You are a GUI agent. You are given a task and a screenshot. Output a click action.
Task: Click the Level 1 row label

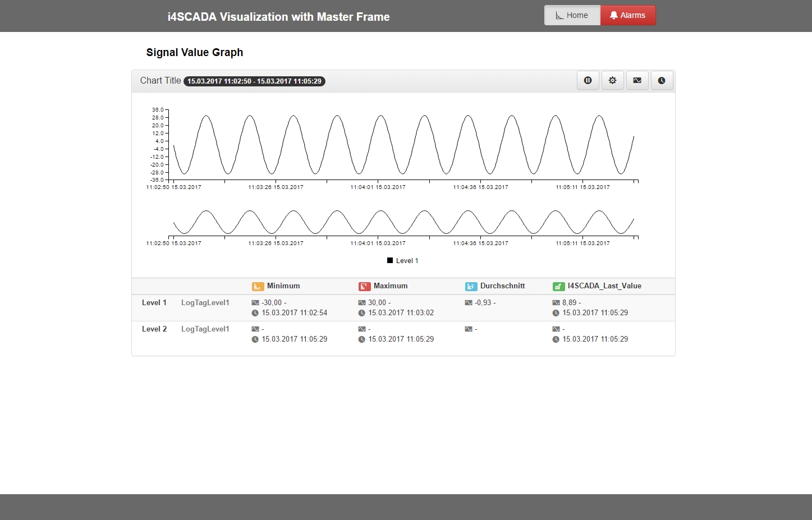[x=154, y=302]
